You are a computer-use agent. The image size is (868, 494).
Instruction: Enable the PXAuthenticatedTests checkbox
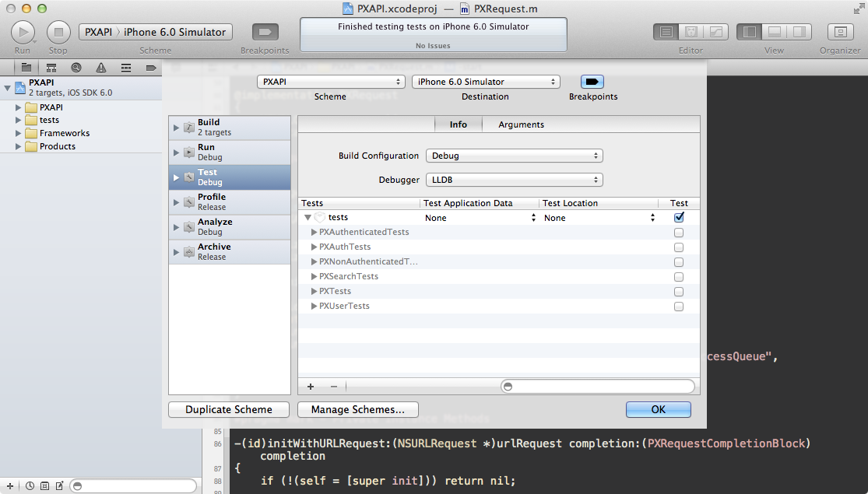[x=679, y=233]
